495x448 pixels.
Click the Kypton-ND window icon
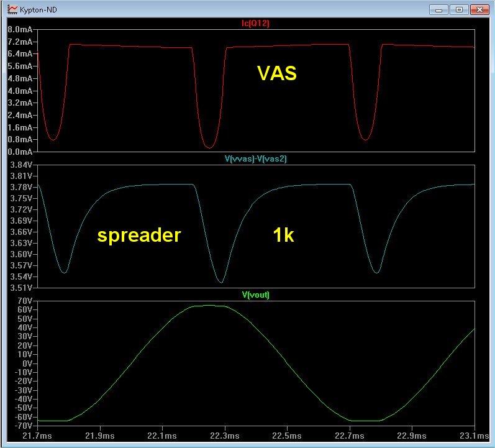pyautogui.click(x=12, y=9)
